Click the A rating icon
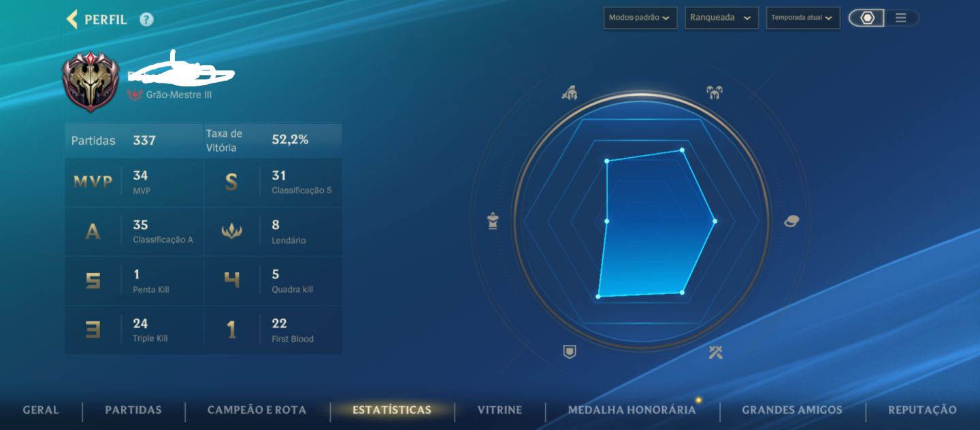 point(93,231)
